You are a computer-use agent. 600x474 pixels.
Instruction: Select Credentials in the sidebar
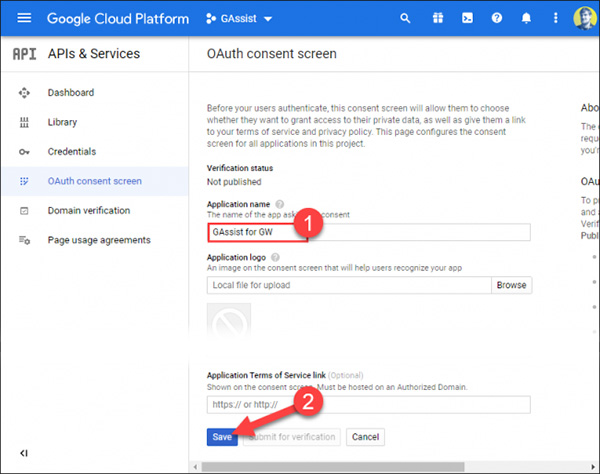(71, 152)
